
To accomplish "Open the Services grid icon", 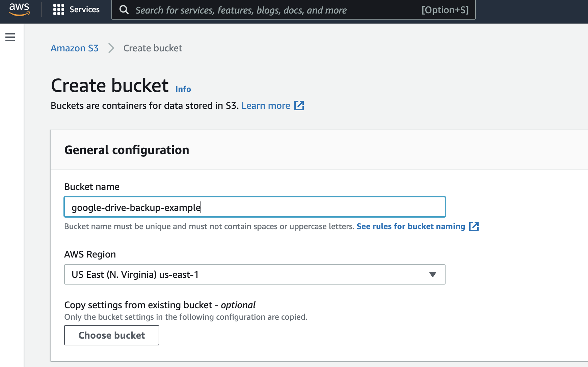I will [x=58, y=9].
